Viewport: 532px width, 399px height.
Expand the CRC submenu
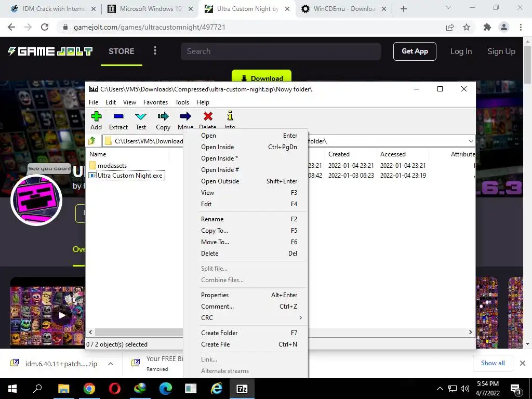[245, 318]
